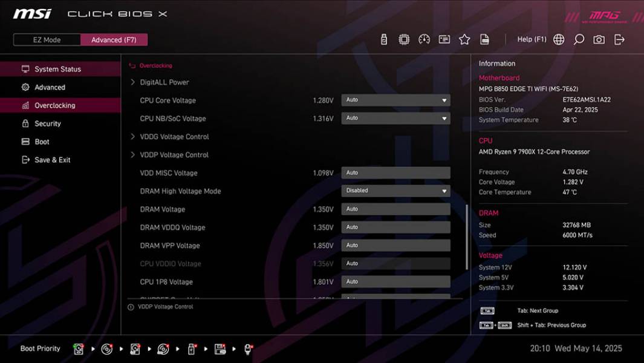
Task: Open Save & Exit section
Action: coord(60,160)
